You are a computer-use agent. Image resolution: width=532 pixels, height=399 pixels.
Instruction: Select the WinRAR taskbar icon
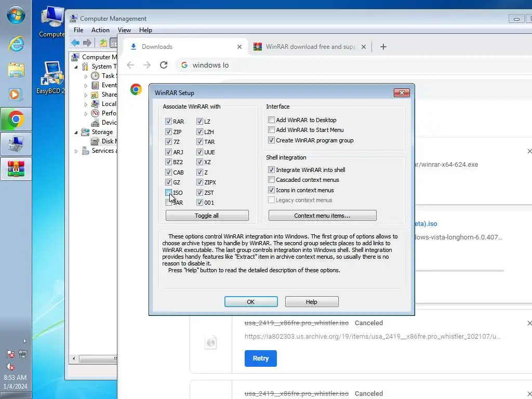click(16, 169)
